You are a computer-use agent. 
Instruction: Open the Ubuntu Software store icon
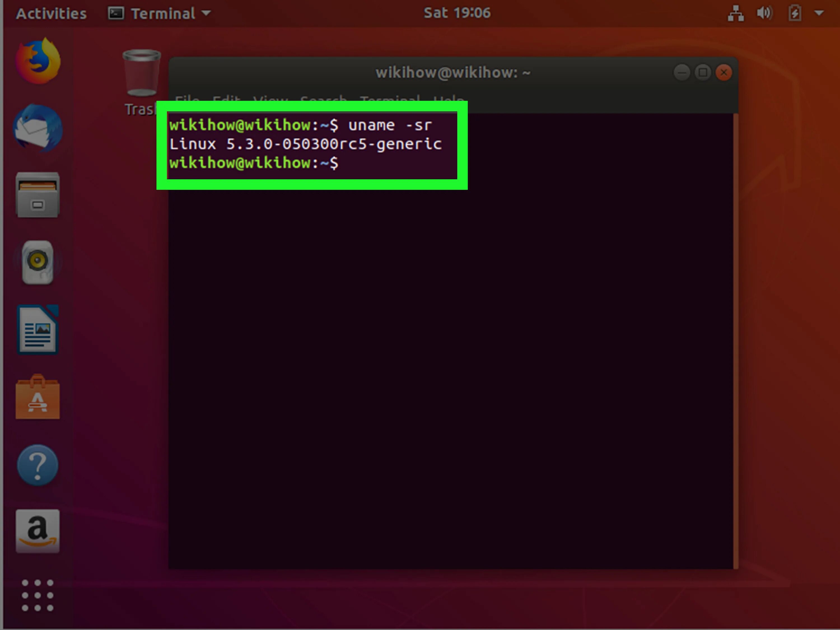tap(38, 397)
